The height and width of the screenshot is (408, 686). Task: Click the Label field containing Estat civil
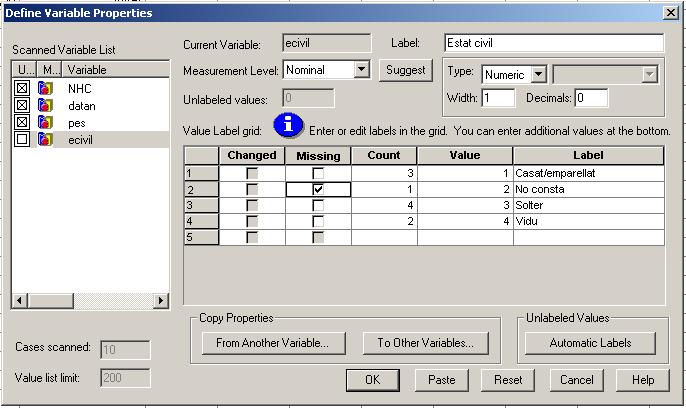554,44
